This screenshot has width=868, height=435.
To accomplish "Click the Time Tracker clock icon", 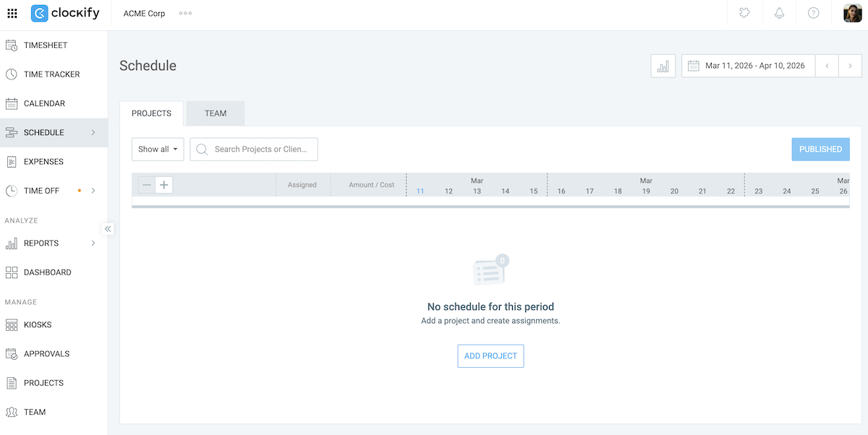I will 12,74.
